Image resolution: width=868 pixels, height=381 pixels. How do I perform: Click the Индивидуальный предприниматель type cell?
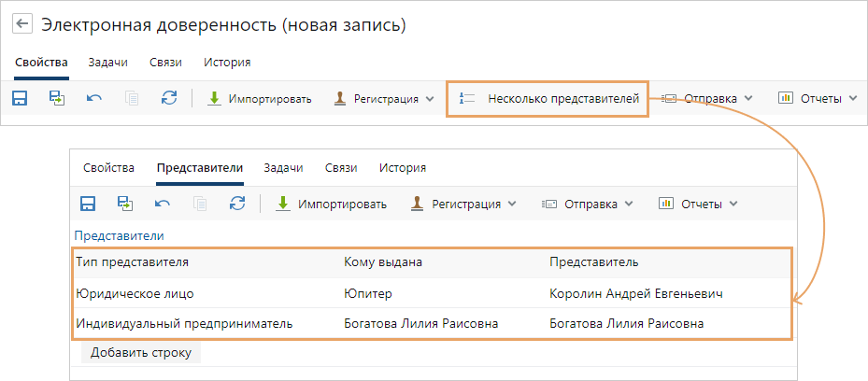tap(184, 323)
